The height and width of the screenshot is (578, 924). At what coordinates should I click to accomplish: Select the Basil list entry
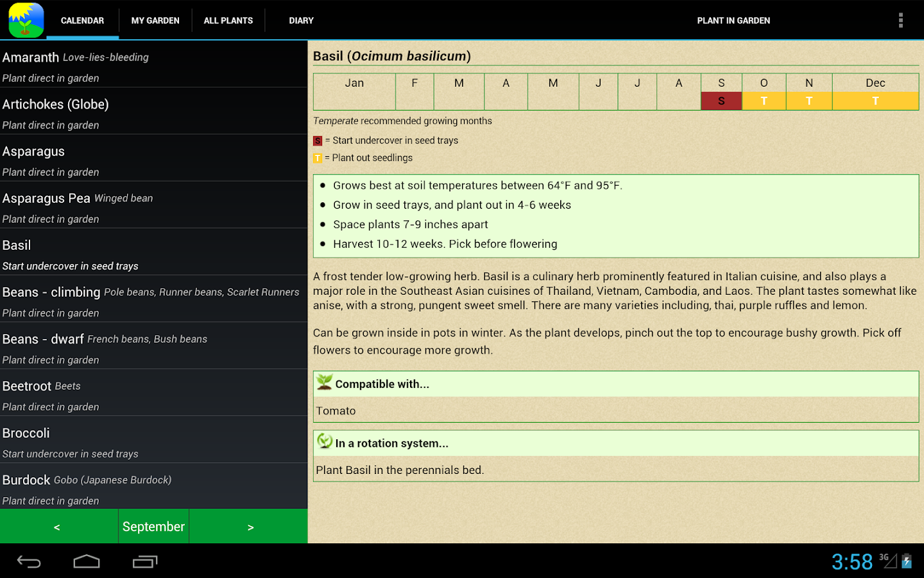tap(154, 252)
